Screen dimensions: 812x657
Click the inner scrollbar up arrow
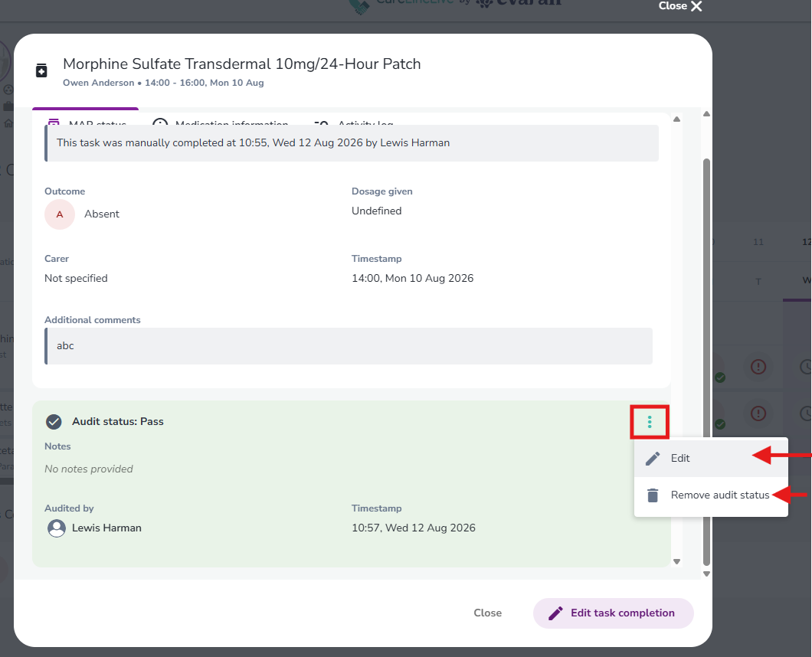coord(676,119)
